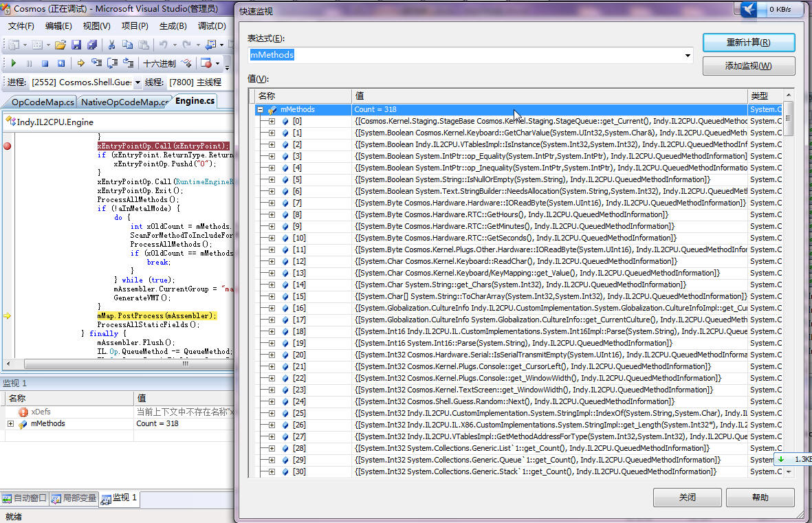Expand item [10] RTC GetSeconds entry
Screen dimensions: 812x523
tap(272, 238)
